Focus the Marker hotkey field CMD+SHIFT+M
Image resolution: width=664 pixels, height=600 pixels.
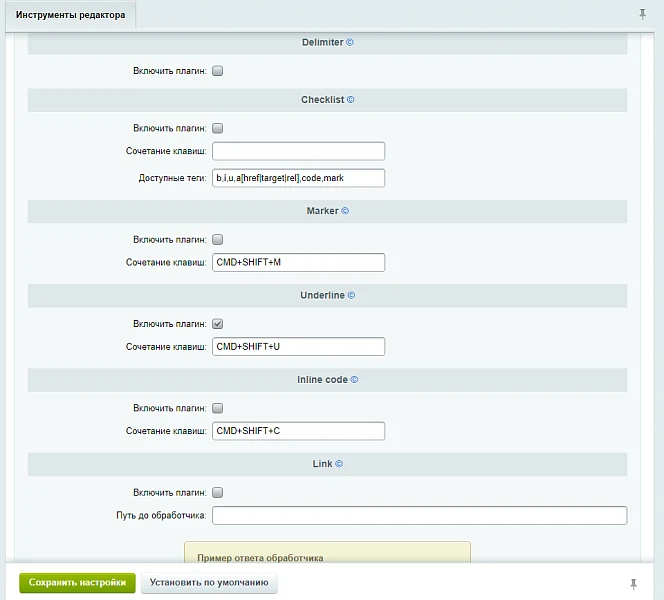(x=299, y=262)
